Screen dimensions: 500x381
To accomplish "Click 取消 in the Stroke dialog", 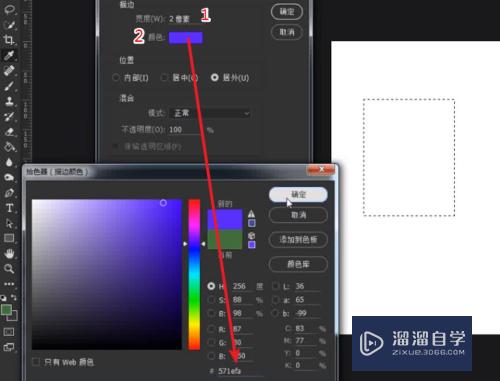I will (287, 32).
